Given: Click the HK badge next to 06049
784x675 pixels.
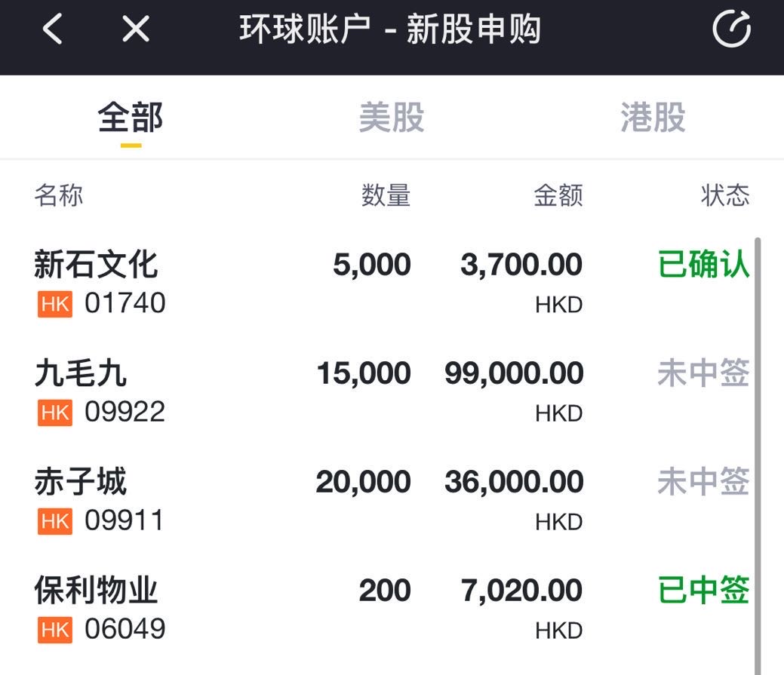Looking at the screenshot, I should click(55, 630).
